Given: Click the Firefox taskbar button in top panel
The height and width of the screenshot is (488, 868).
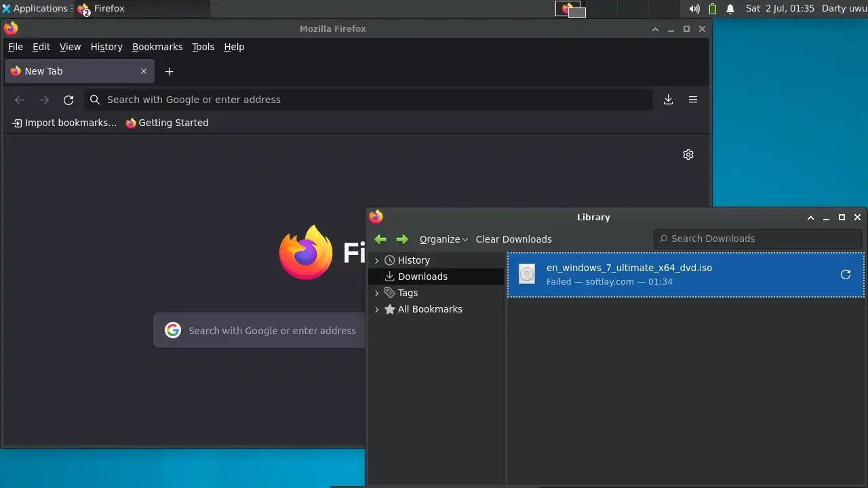Looking at the screenshot, I should (x=142, y=9).
